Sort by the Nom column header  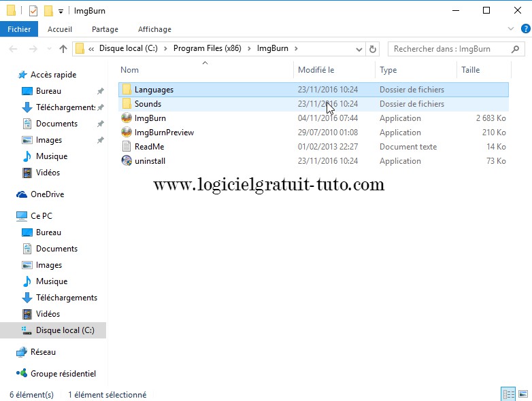point(130,70)
